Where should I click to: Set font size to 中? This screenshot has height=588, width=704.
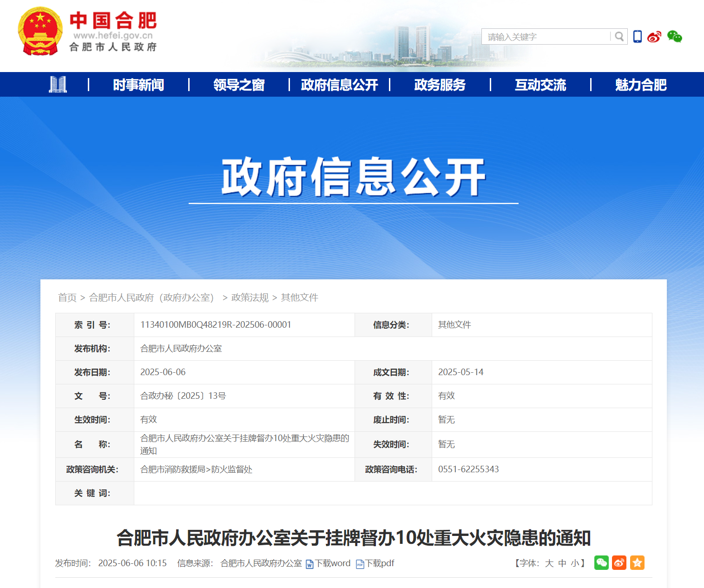coord(562,563)
